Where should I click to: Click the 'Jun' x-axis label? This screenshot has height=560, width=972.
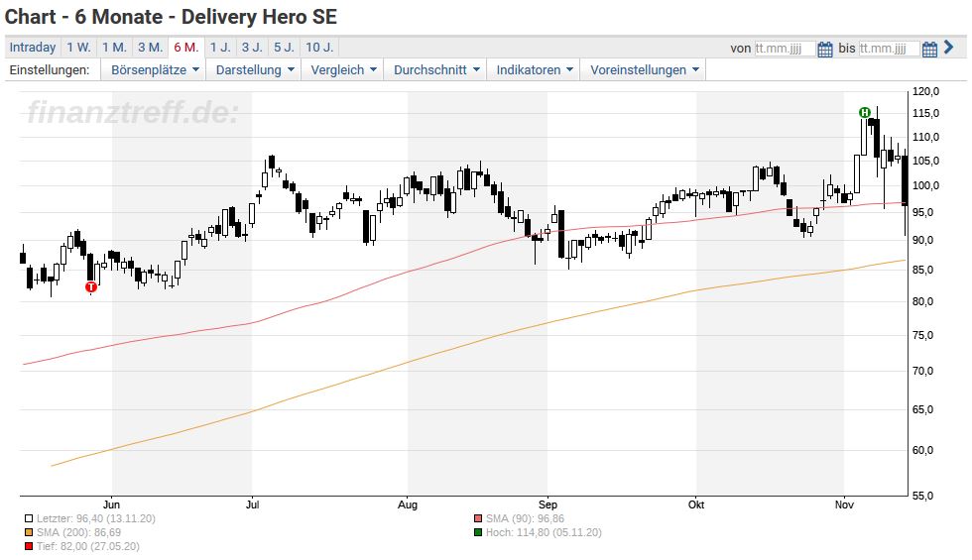[x=111, y=504]
